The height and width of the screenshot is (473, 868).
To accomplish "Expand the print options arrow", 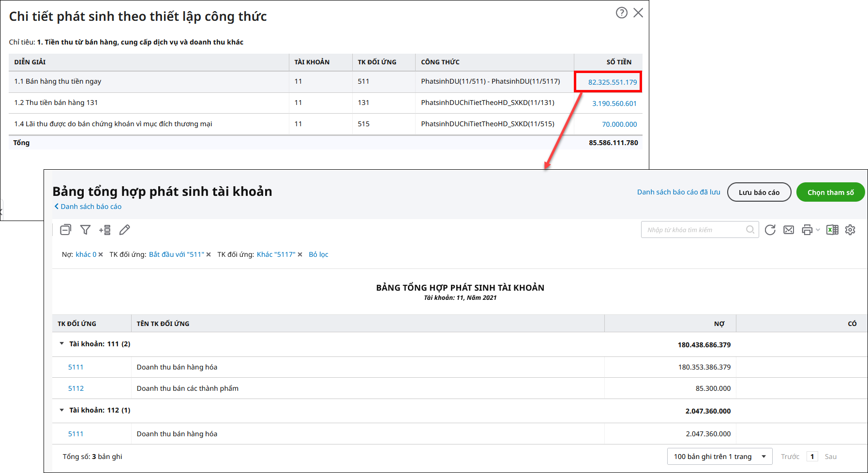I will point(818,230).
